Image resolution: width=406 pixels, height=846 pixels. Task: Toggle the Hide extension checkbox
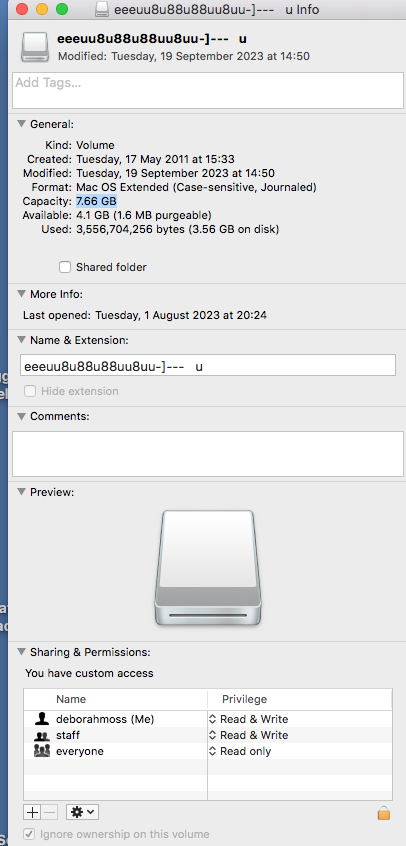coord(30,391)
